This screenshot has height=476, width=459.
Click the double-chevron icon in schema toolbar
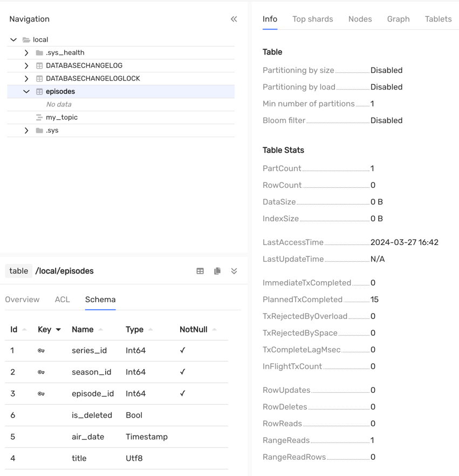(234, 271)
